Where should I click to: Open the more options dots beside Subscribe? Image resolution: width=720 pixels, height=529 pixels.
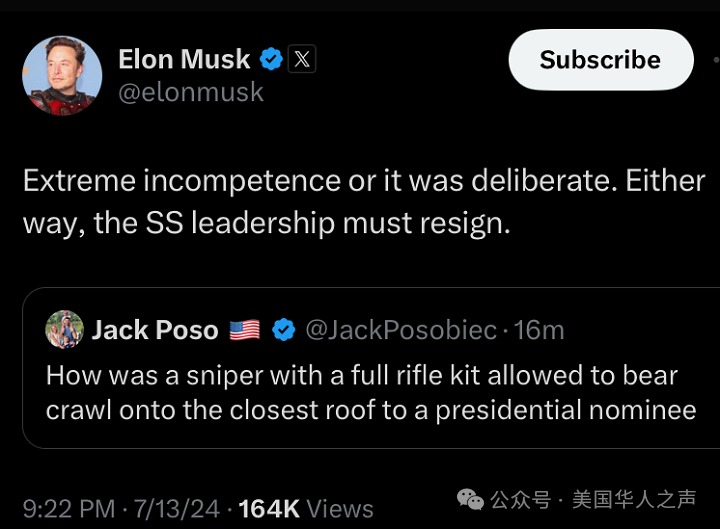[716, 60]
